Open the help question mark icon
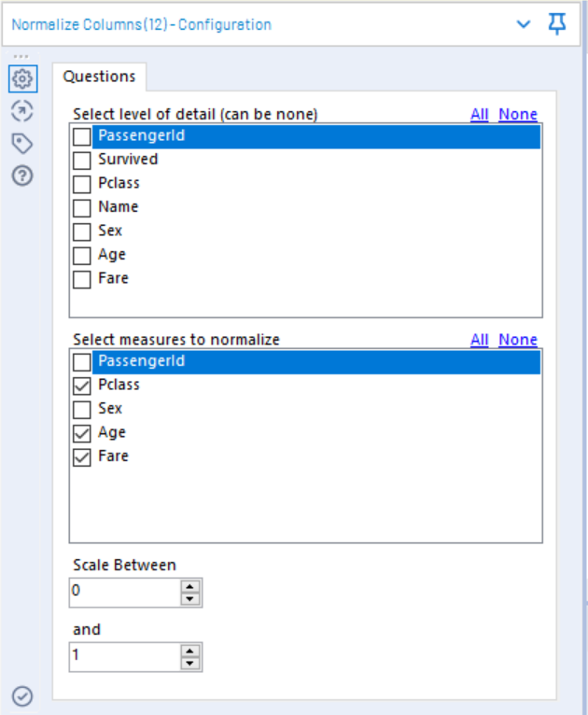 point(22,175)
